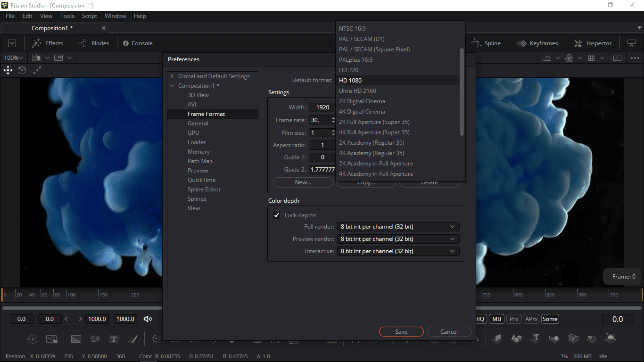Add a 3D spotlight node
644x362 pixels.
(x=592, y=338)
